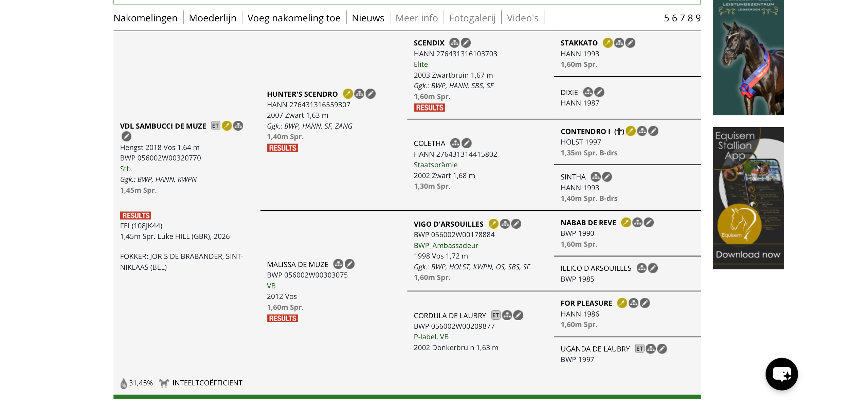
Task: Click ET badge next to Cordula de Laubry
Action: click(495, 315)
